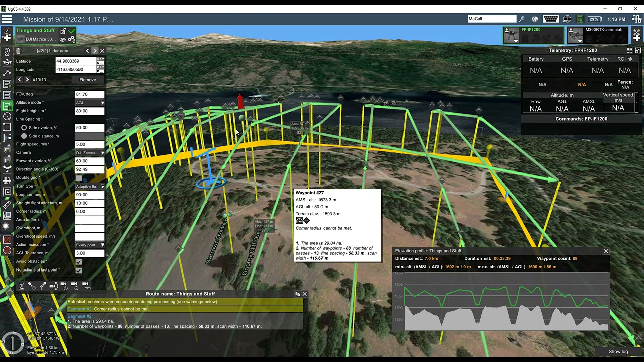Select the Measure distance ruler tool
Viewport: 644px width, 362px height.
tap(7, 205)
